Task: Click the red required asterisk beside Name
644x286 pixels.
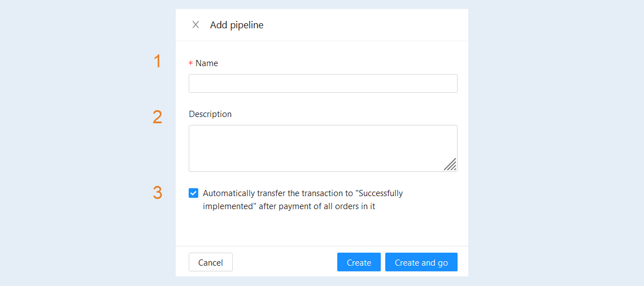Action: (x=190, y=64)
